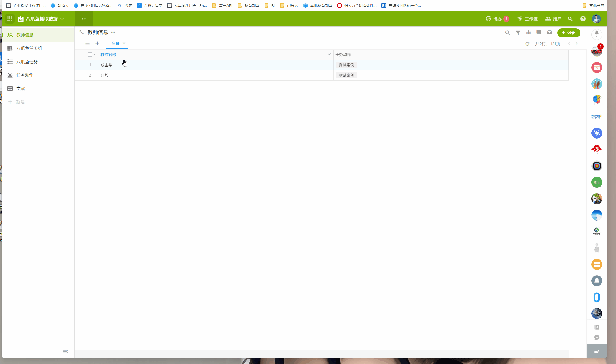Open the 待办 to-do list
616x364 pixels.
[497, 19]
